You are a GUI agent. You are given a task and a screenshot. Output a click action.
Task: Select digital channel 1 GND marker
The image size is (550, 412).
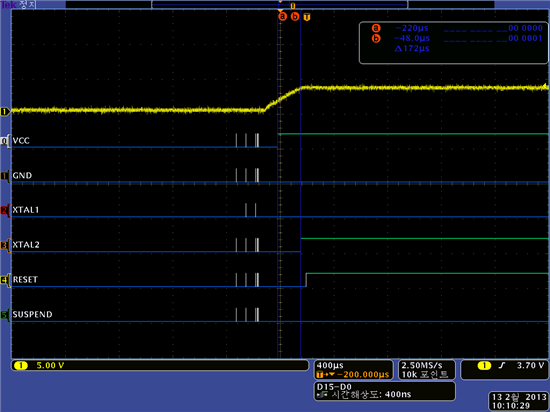(4, 176)
